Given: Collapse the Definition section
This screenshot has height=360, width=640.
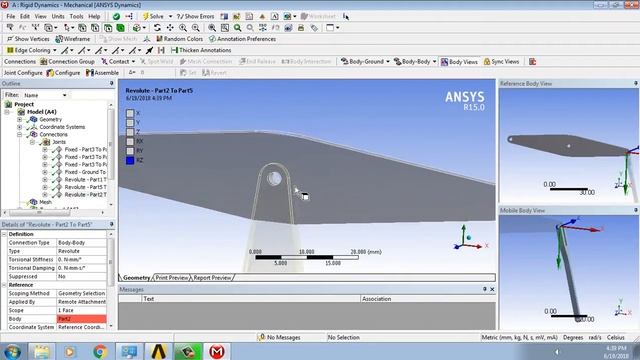Looking at the screenshot, I should pos(4,234).
